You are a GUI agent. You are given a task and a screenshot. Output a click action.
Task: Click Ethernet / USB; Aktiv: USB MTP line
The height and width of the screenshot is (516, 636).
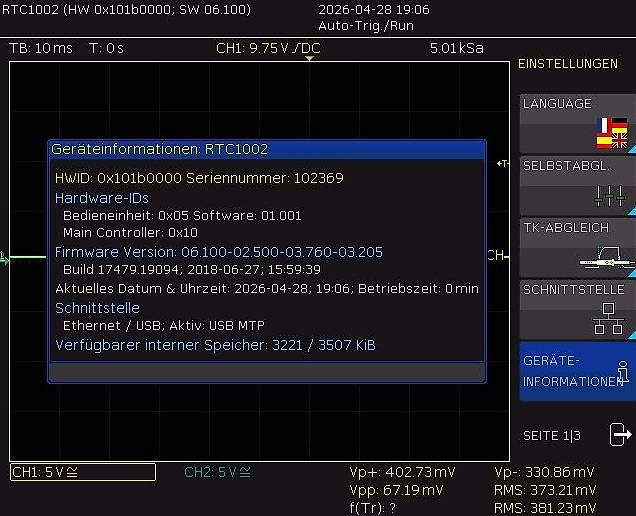163,325
